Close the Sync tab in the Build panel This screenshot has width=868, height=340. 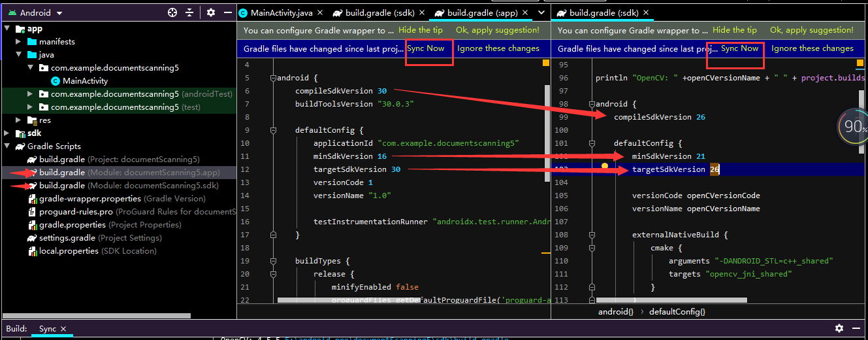point(63,329)
